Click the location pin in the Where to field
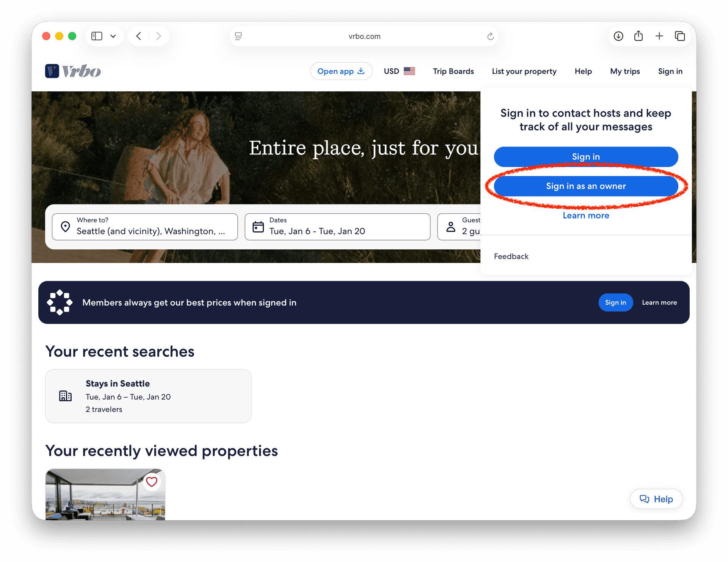Viewport: 728px width, 562px height. (x=66, y=227)
